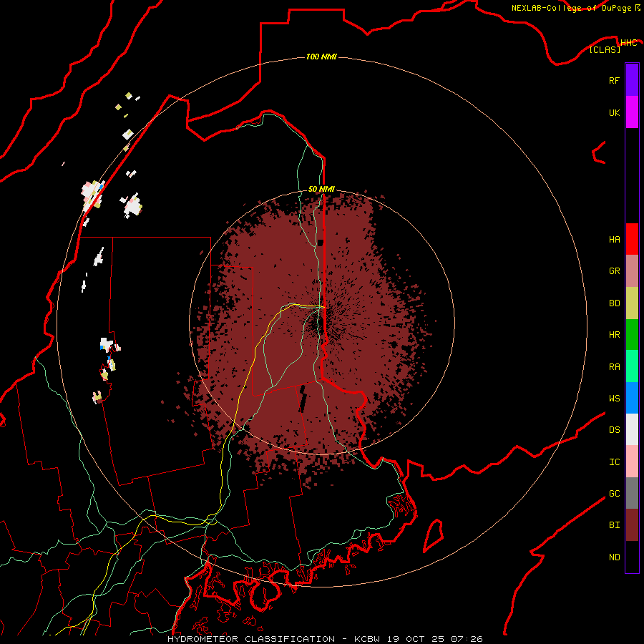Image resolution: width=644 pixels, height=644 pixels.
Task: Click the HA red legend swatch
Action: coord(632,239)
